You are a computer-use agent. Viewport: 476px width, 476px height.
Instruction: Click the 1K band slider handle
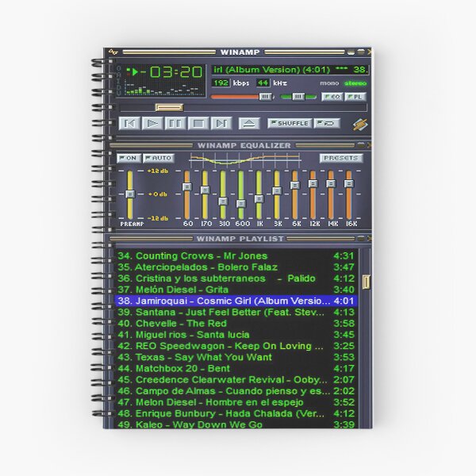tap(259, 198)
